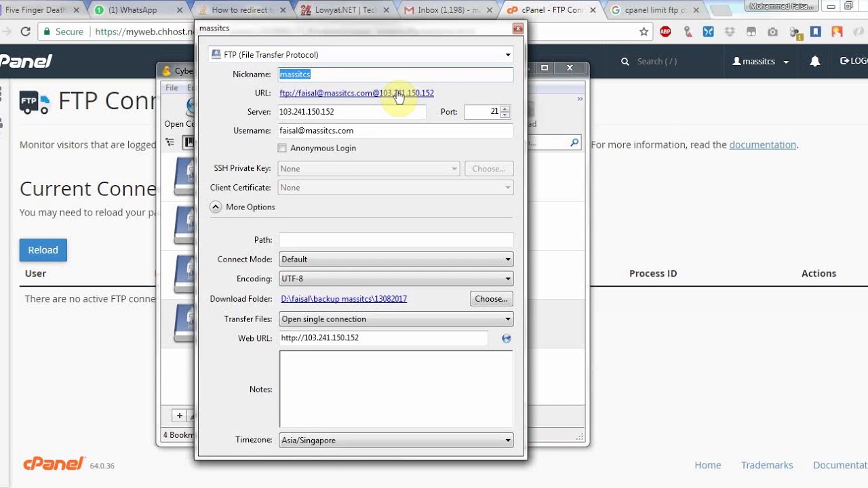The image size is (868, 488).
Task: Increase port number with stepper up arrow
Action: (505, 108)
